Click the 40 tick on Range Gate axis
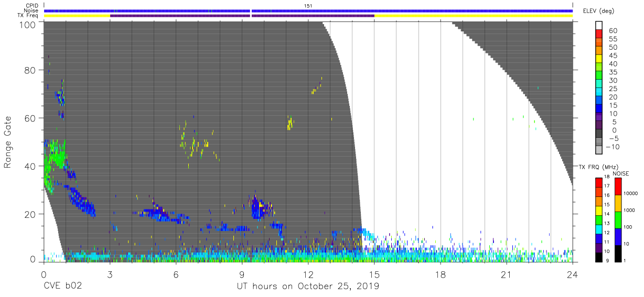 (x=30, y=166)
